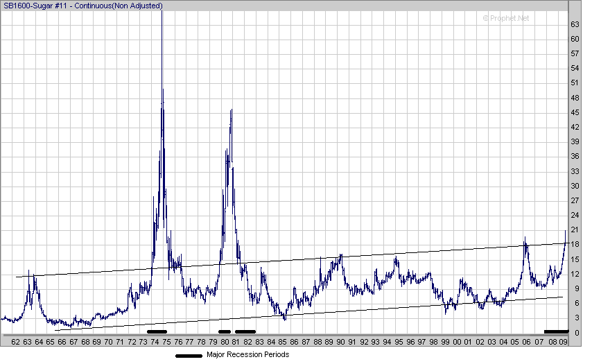
Task: Choose price label 30 on right scale
Action: [575, 186]
